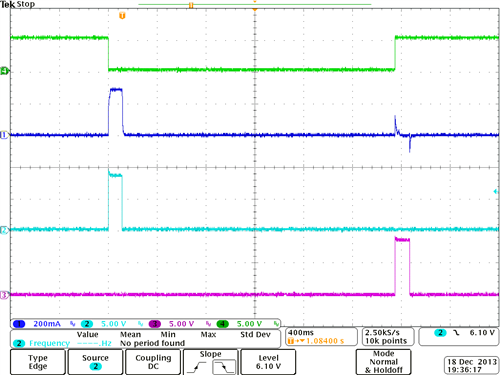500x375 pixels.
Task: Click the orange trigger position marker at top center
Action: pyautogui.click(x=255, y=9)
